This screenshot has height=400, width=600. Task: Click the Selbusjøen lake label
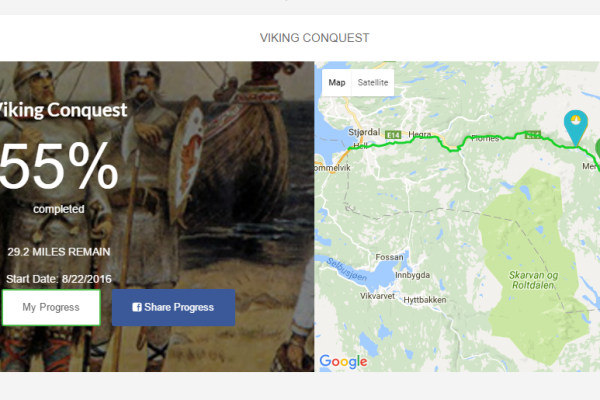[347, 269]
